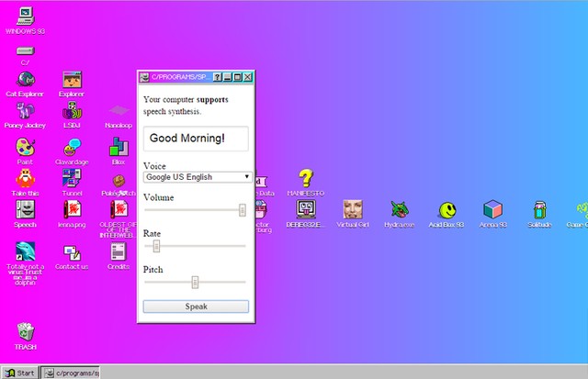Click the Volume slider handle

243,210
